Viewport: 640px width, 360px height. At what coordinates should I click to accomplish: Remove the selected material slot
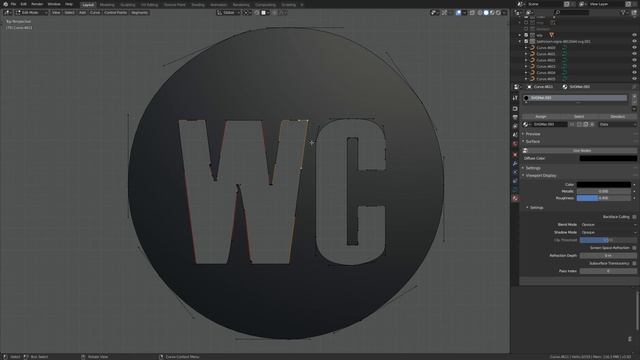pos(634,102)
